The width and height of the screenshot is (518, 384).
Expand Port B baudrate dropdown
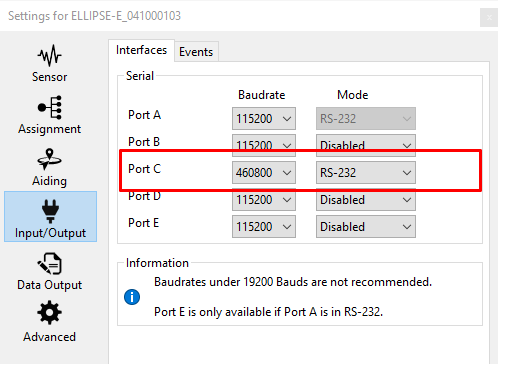(x=264, y=145)
